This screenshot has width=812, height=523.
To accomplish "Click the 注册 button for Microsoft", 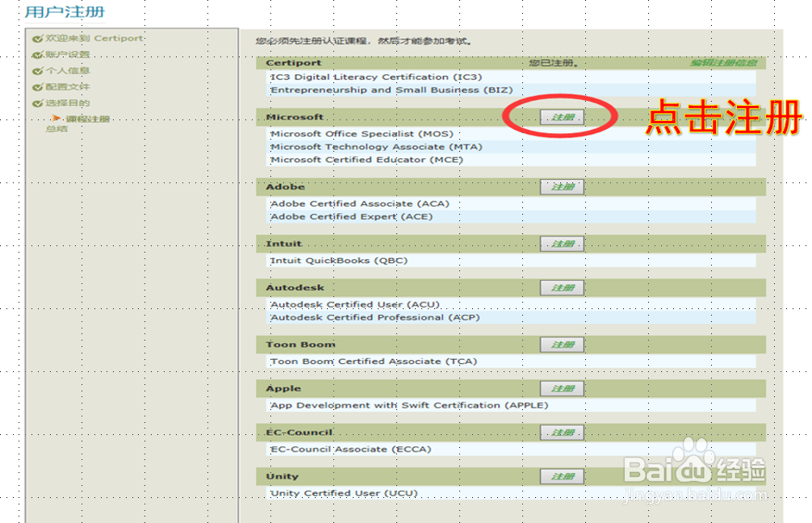I will point(562,117).
